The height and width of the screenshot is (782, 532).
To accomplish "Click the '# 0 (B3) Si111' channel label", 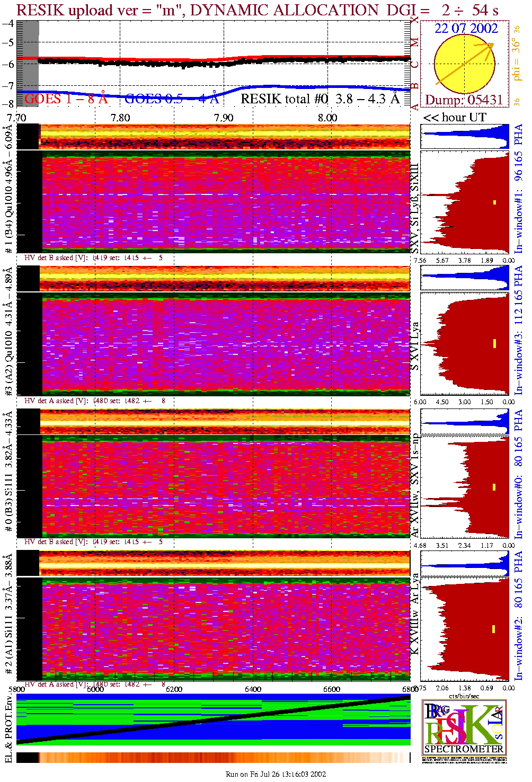I will pyautogui.click(x=8, y=504).
